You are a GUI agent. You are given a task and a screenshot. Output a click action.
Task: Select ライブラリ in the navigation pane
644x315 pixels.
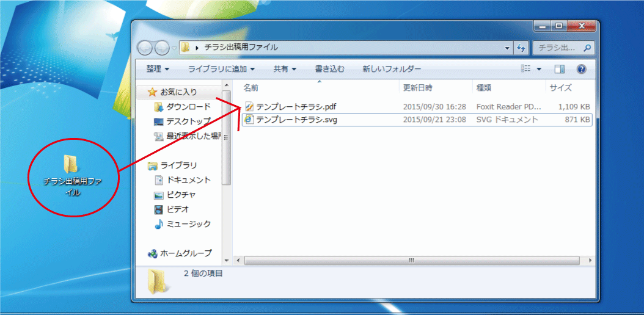(x=178, y=165)
